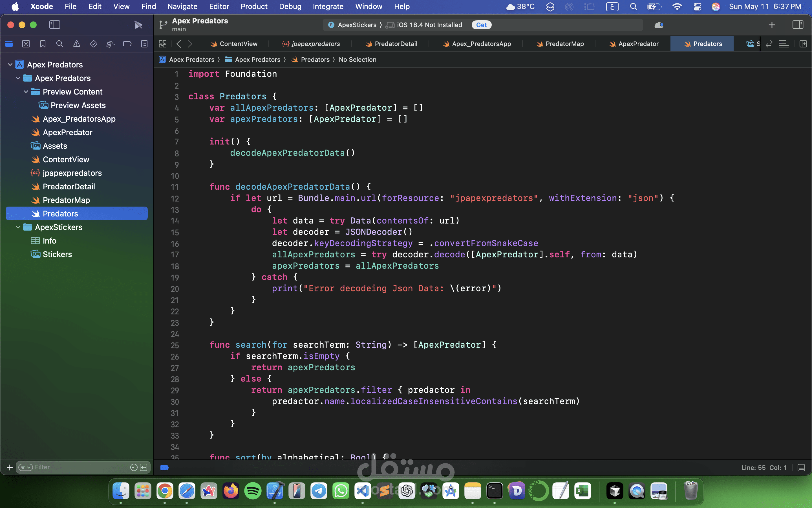Open the filter options dropdown in navigator
812x508 pixels.
click(x=25, y=467)
